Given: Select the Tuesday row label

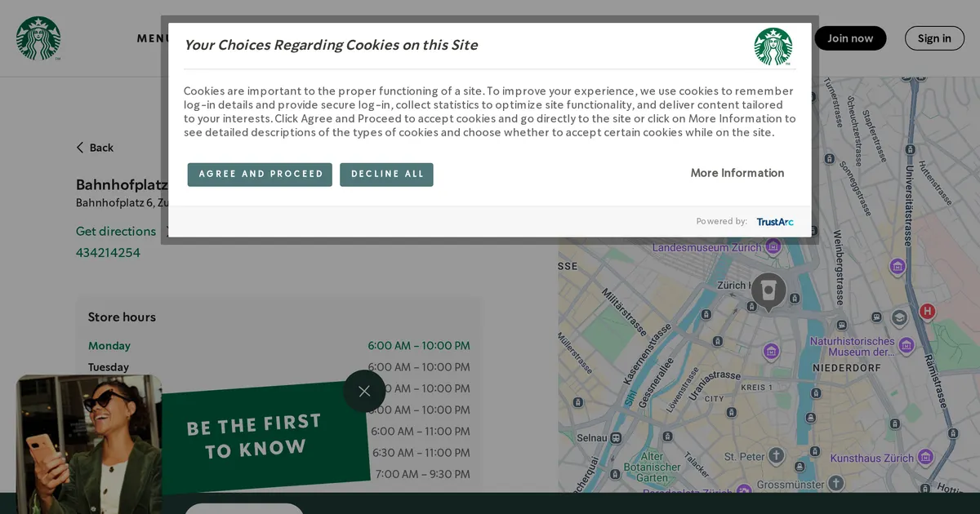Looking at the screenshot, I should [x=109, y=367].
